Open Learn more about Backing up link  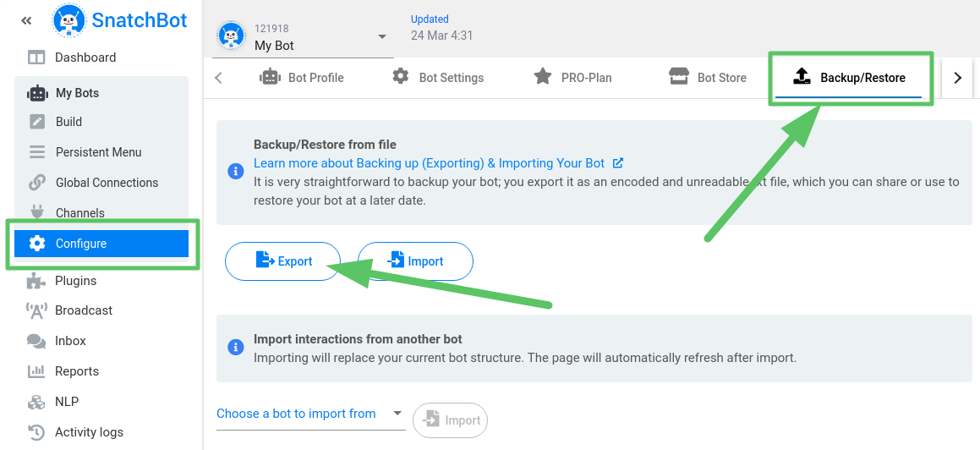coord(429,163)
